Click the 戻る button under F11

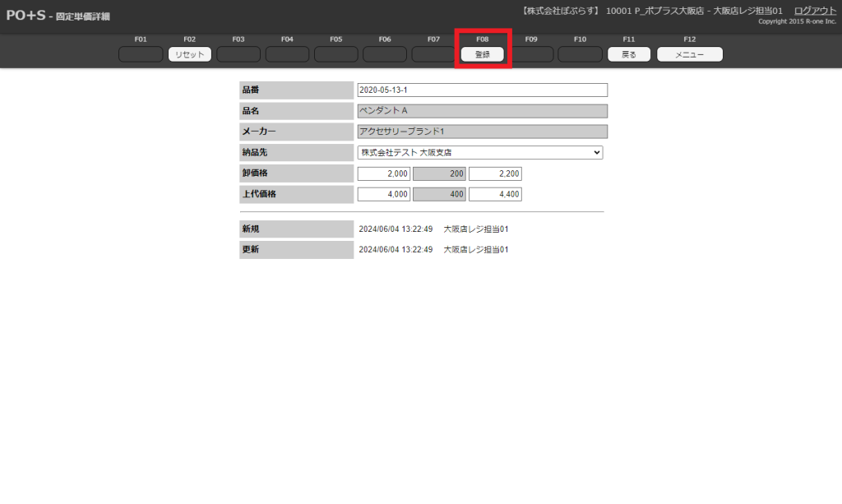pos(629,55)
